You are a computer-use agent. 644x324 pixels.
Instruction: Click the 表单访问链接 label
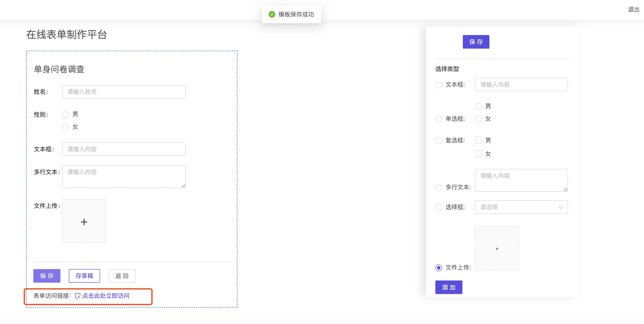tap(52, 296)
